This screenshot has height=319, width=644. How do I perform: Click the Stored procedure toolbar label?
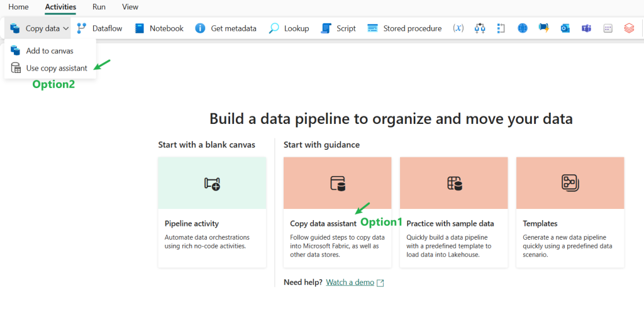[413, 28]
